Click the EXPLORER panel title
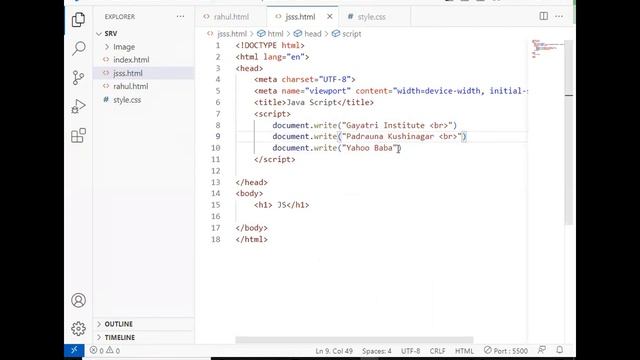The width and height of the screenshot is (640, 360). (120, 17)
